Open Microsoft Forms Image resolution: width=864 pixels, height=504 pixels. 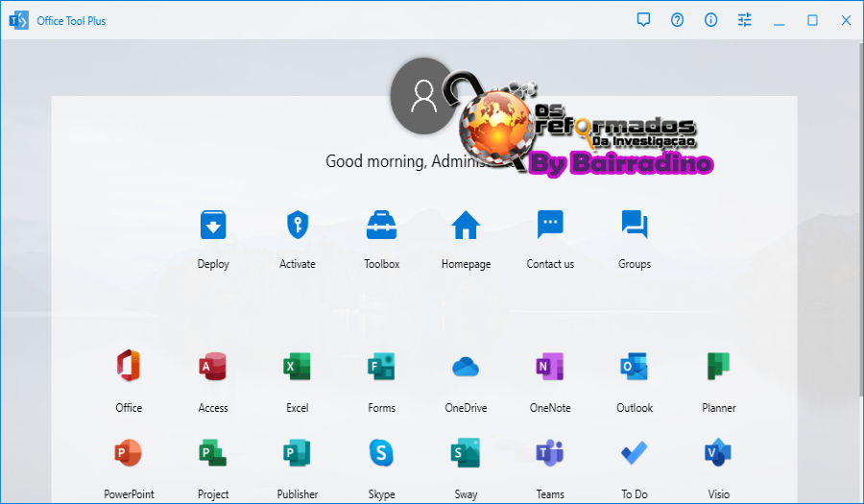[382, 367]
